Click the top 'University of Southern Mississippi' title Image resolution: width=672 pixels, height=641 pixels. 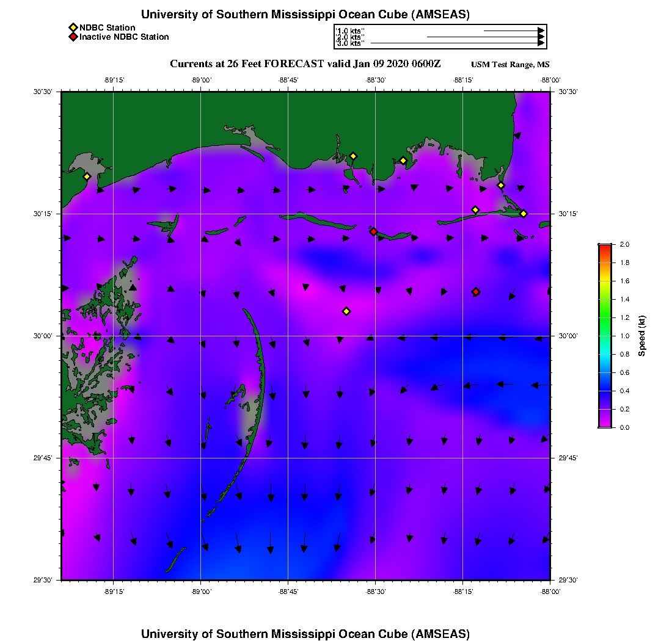coord(305,15)
